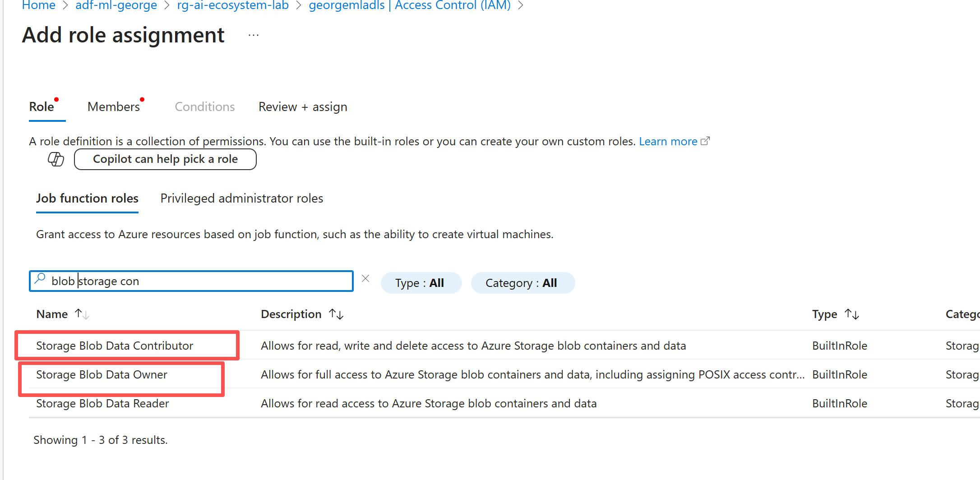The image size is (980, 480).
Task: Go to the Review + assign tab
Action: click(303, 107)
